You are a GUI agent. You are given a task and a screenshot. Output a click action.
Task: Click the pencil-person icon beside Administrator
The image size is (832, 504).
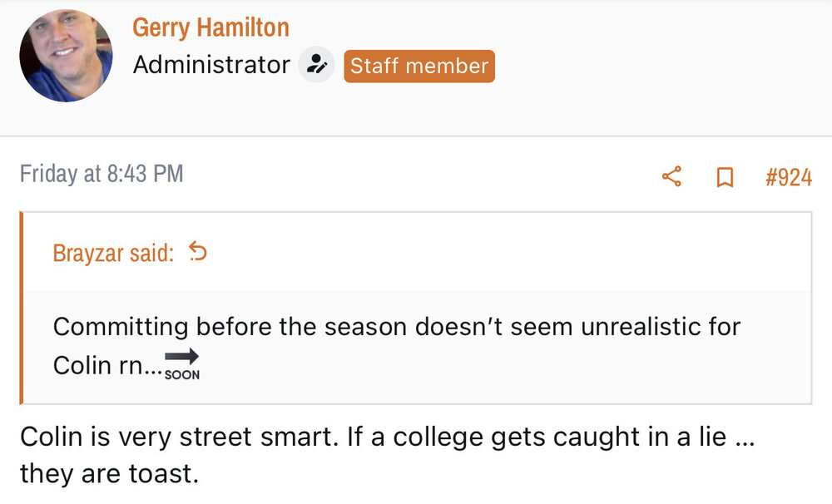pos(316,65)
